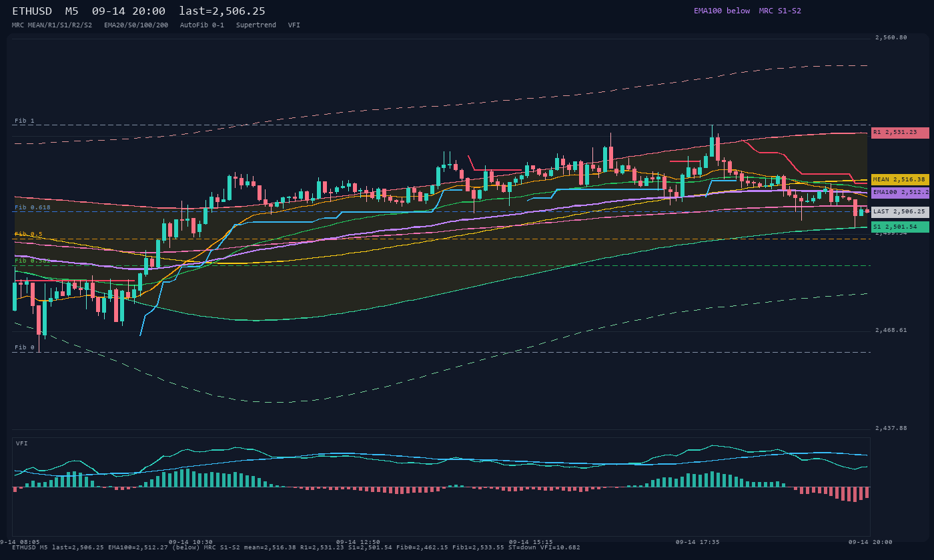Click the R1 2,531.23 price label
Screen dimensions: 934x560
pyautogui.click(x=900, y=133)
